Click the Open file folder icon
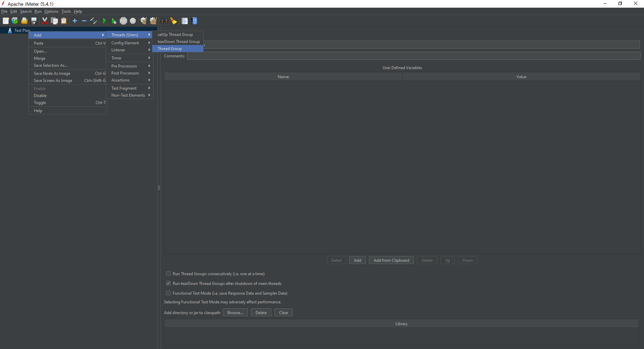 point(24,21)
